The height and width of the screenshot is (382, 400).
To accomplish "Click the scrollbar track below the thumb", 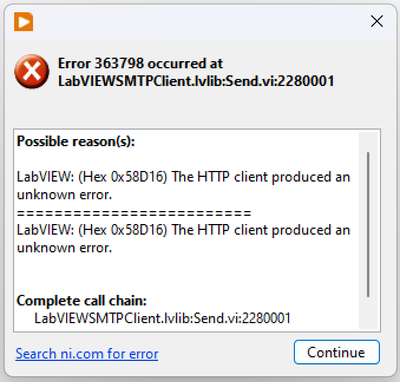I will 368,313.
